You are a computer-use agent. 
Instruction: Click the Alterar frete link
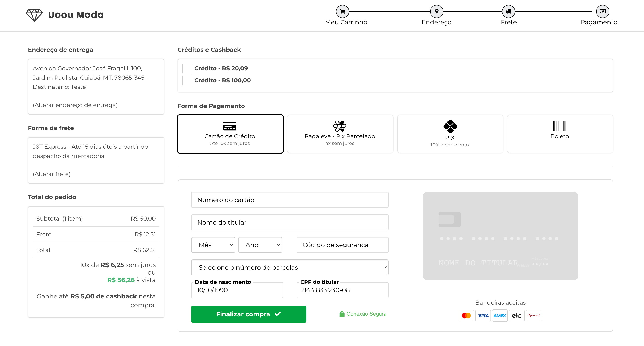51,174
